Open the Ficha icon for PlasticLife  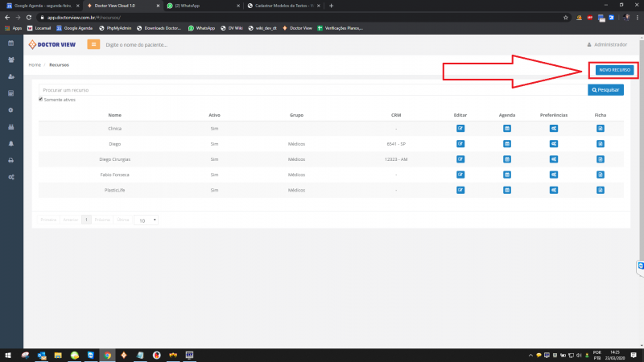[601, 190]
